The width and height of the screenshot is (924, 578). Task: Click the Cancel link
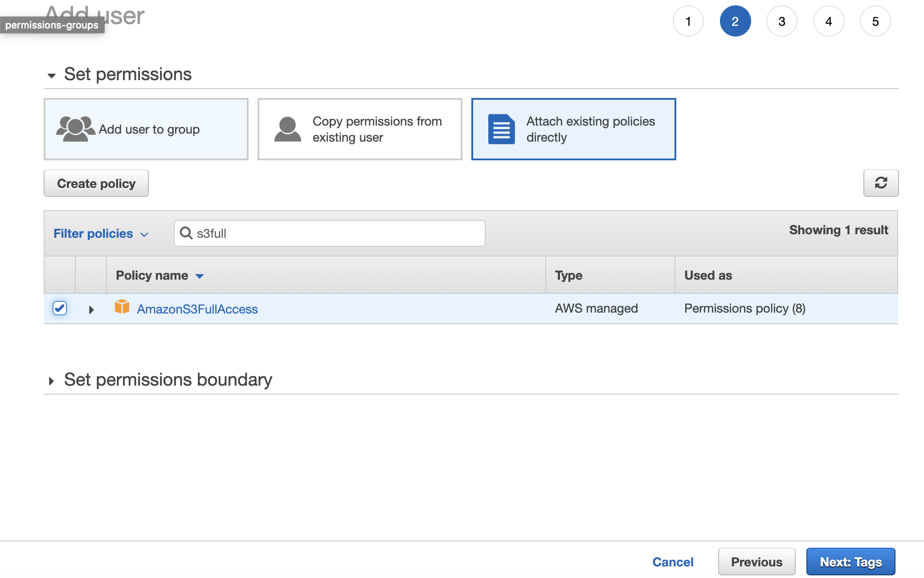673,562
